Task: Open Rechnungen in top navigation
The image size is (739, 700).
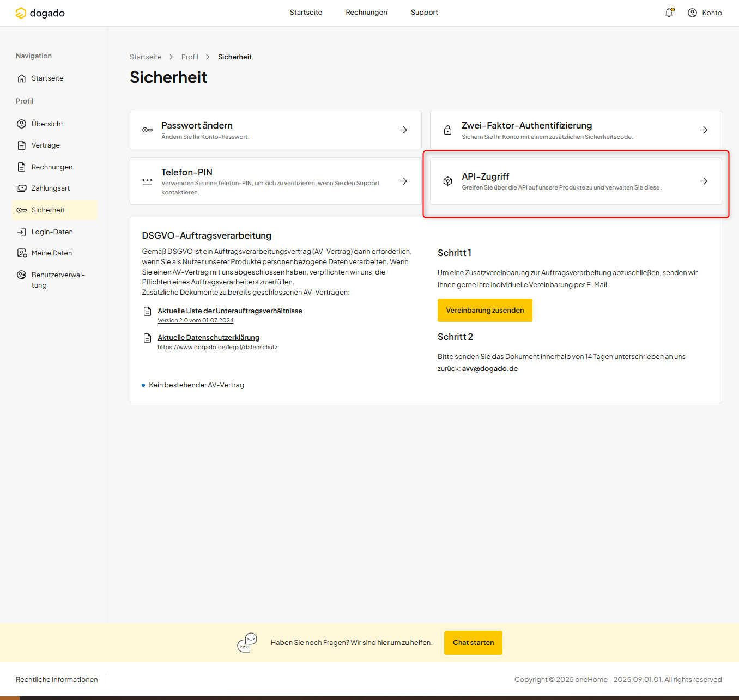Action: (366, 13)
